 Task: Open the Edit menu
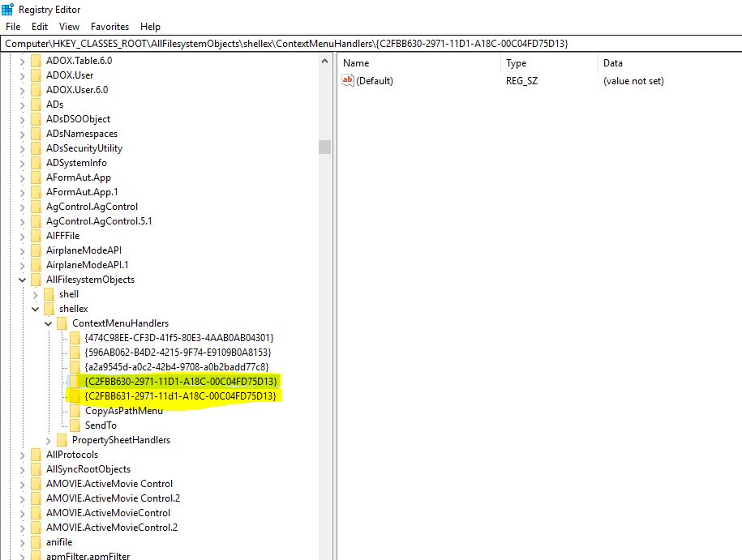click(41, 27)
